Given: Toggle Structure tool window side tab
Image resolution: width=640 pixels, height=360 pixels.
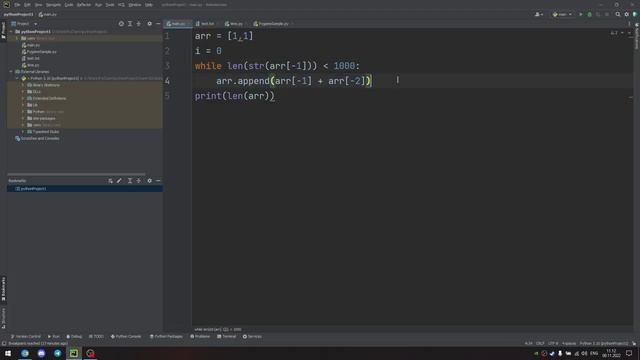Looking at the screenshot, I should 3,318.
